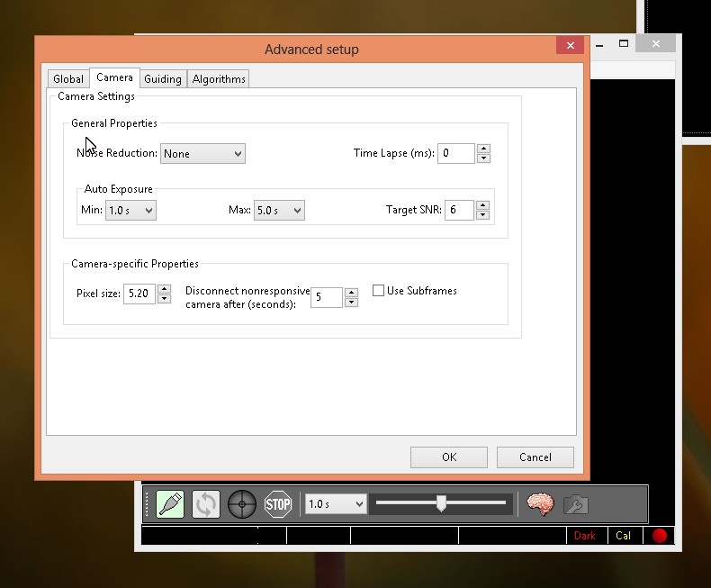Open the Auto Exposure Min dropdown
Viewport: 711px width, 588px height.
coord(130,211)
